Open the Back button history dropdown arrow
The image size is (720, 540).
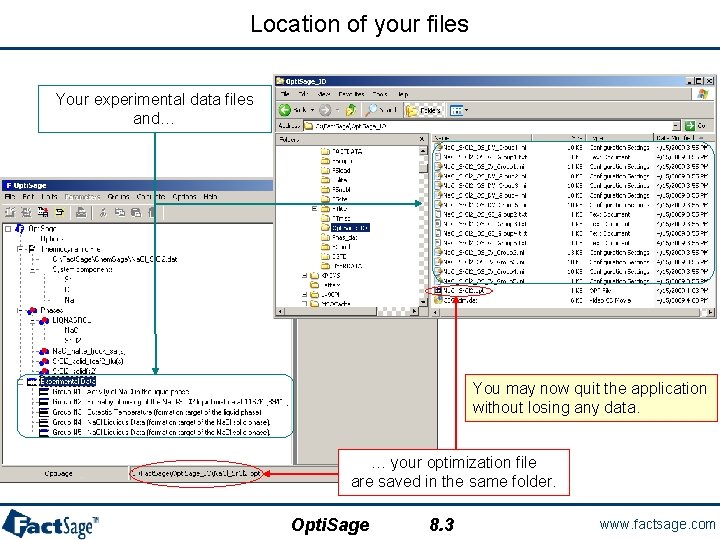point(312,110)
